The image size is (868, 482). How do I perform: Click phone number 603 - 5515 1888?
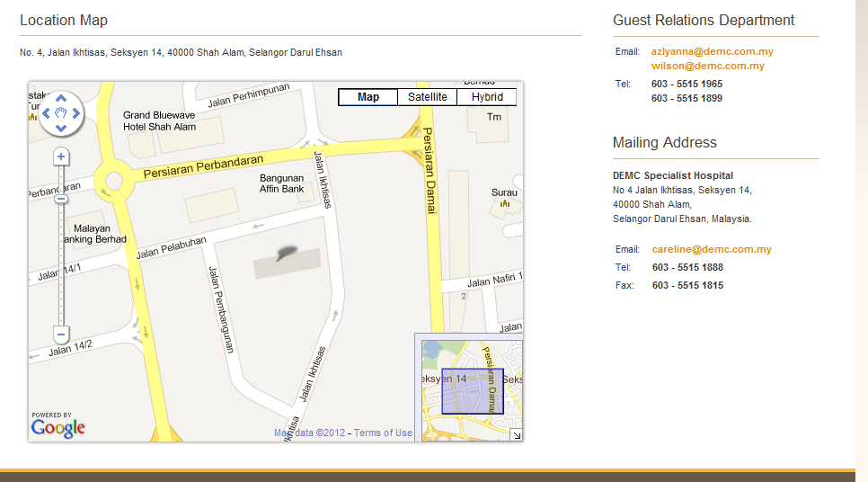pyautogui.click(x=687, y=268)
